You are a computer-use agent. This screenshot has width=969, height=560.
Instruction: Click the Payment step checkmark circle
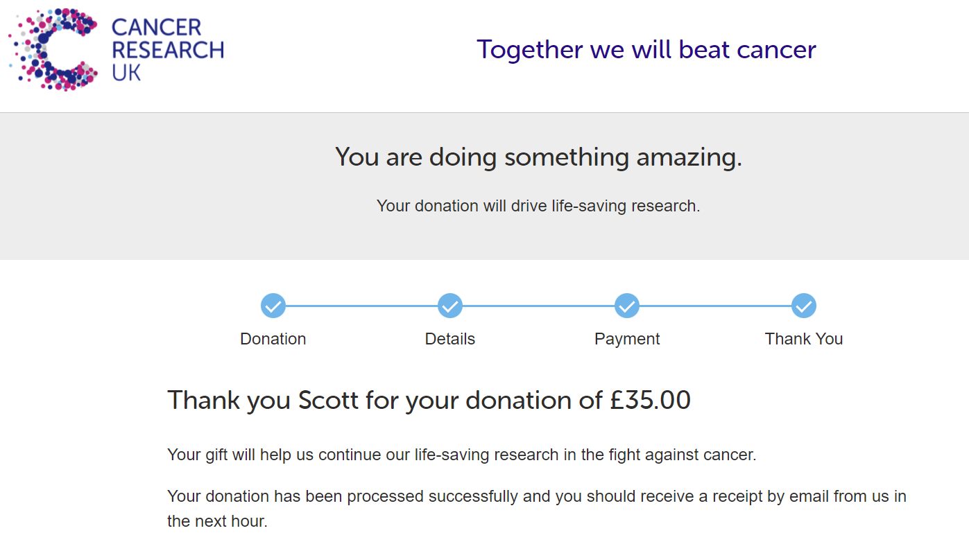627,306
